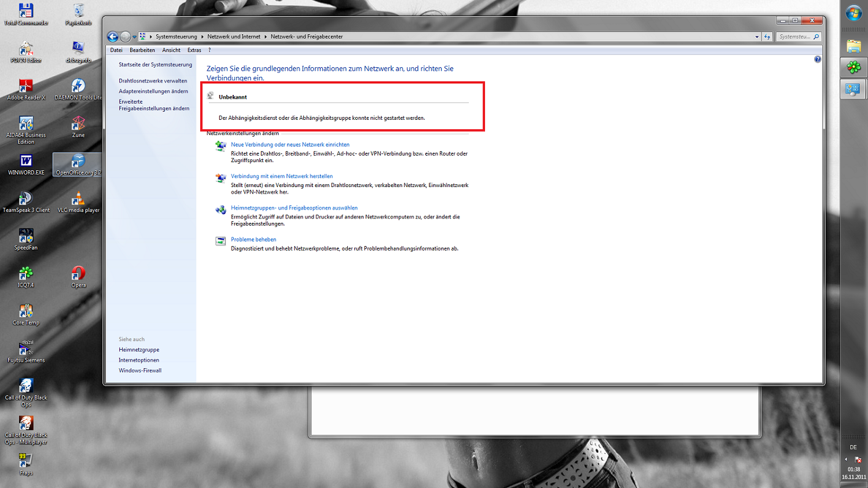Viewport: 868px width, 488px height.
Task: Open Fujitsu Siemens desktop icon
Action: pyautogui.click(x=26, y=352)
